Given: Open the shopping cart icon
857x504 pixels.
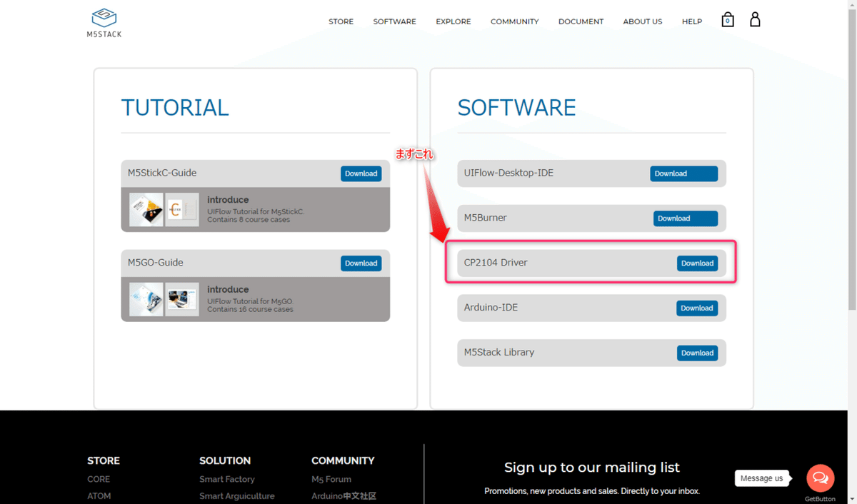Looking at the screenshot, I should pyautogui.click(x=728, y=20).
